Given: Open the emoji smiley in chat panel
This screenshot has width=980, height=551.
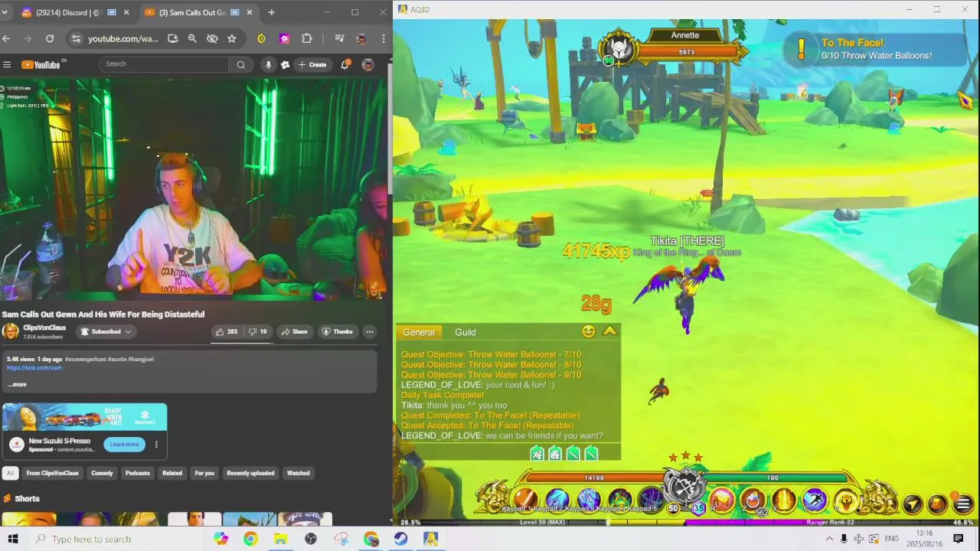Looking at the screenshot, I should pyautogui.click(x=588, y=331).
